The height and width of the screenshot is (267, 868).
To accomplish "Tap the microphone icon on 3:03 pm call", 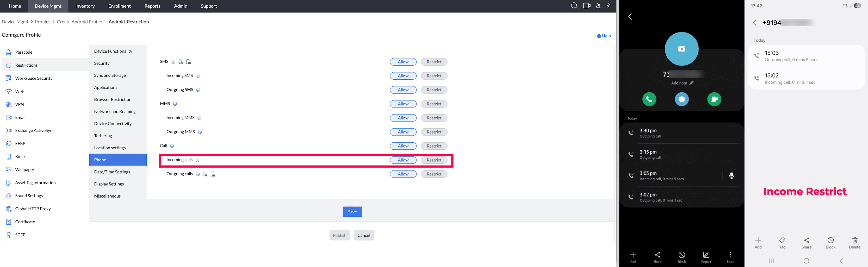I will pos(731,175).
